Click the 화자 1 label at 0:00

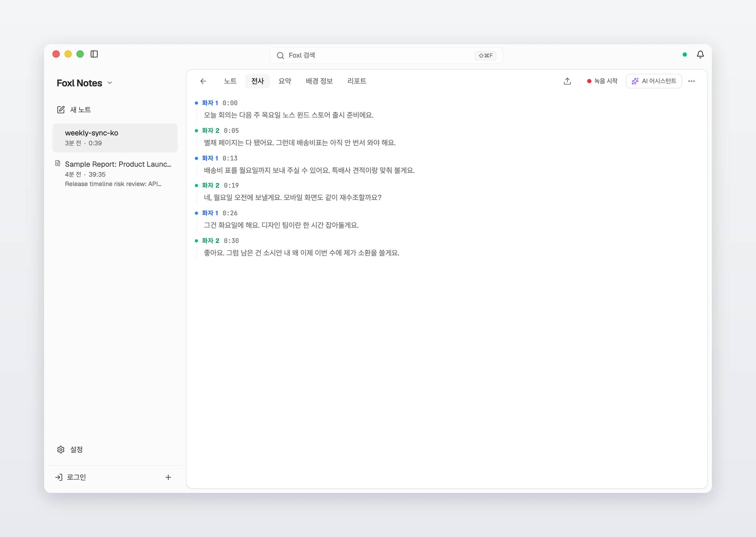(210, 103)
